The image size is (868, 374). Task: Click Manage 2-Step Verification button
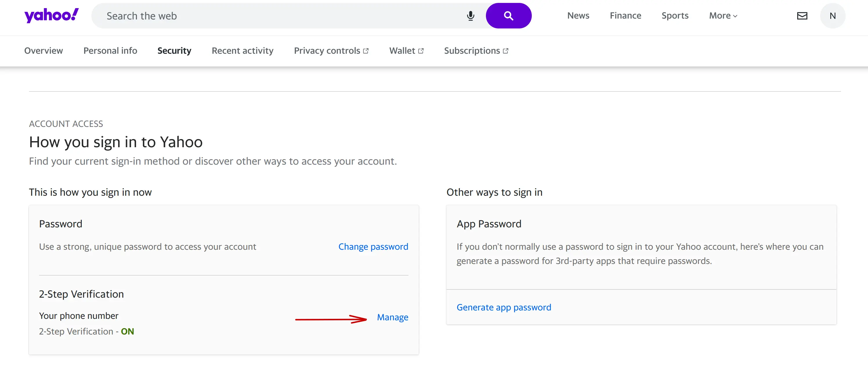click(x=393, y=317)
